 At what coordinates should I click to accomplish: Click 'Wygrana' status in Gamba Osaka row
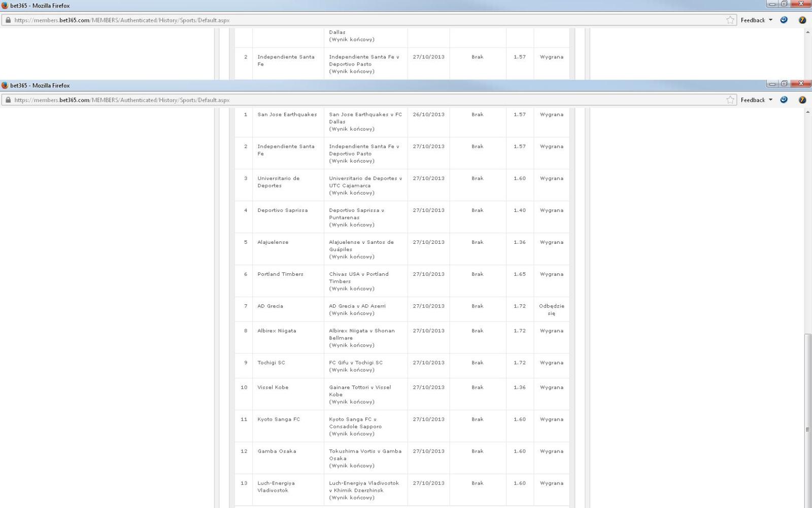pyautogui.click(x=552, y=451)
